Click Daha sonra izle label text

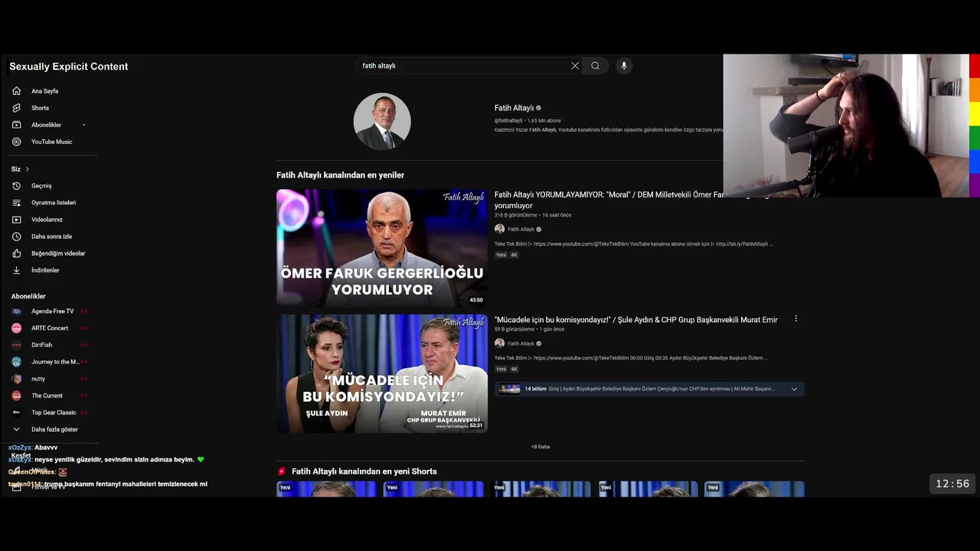51,236
